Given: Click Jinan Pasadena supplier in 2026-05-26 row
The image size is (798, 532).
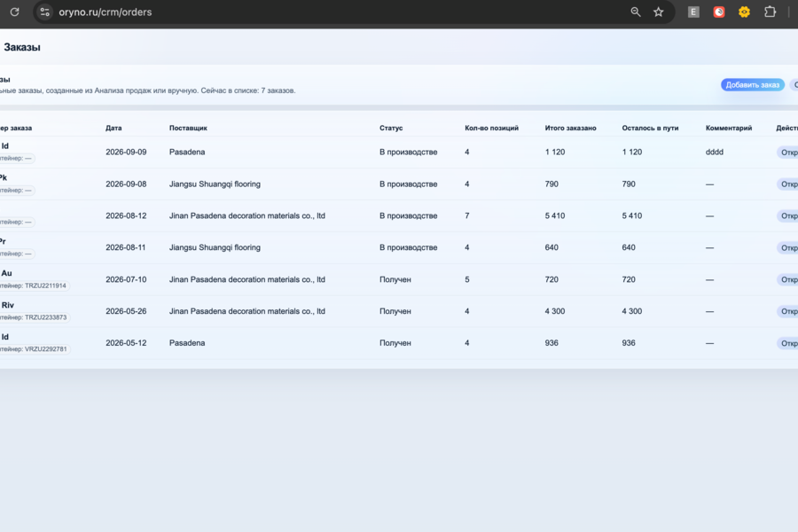Looking at the screenshot, I should click(x=246, y=311).
